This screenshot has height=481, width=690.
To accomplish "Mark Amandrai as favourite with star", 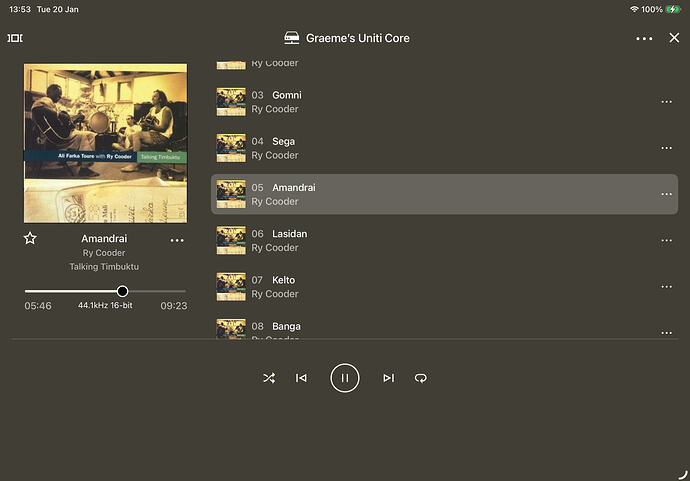I will click(30, 239).
